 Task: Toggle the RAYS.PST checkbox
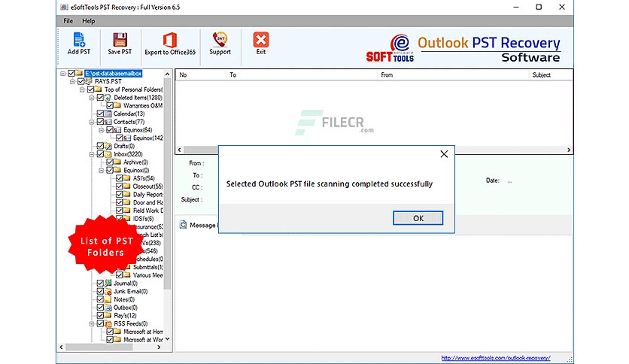(x=81, y=81)
